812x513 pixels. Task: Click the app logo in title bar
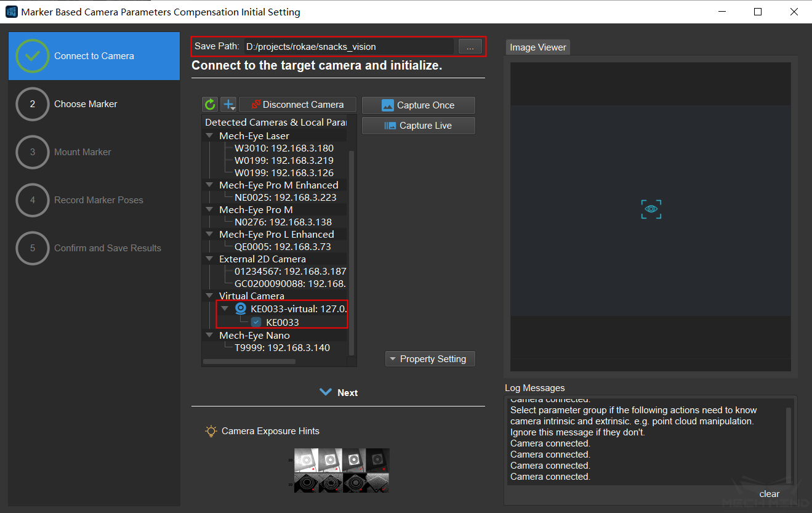coord(11,12)
